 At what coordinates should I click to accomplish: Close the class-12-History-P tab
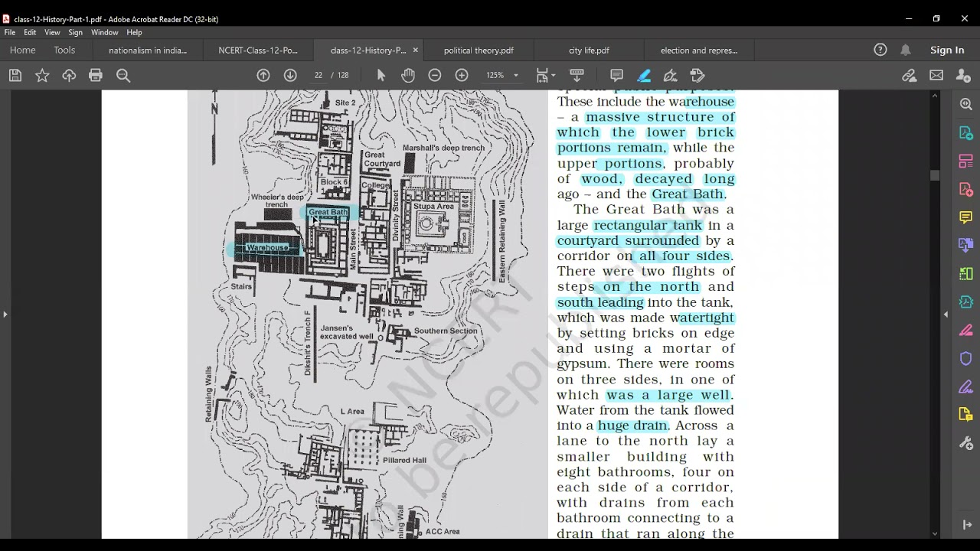[x=416, y=50]
